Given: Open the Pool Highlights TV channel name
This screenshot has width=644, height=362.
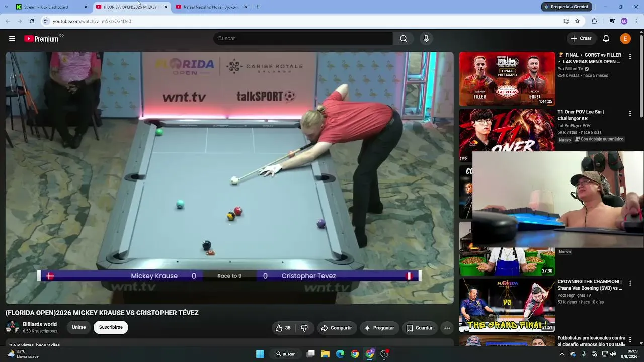Looking at the screenshot, I should pyautogui.click(x=574, y=295).
